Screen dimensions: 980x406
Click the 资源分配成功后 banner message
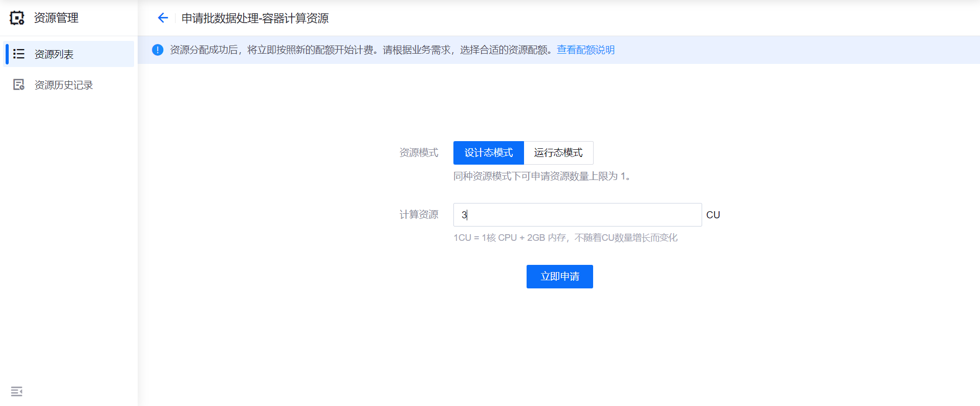coord(363,50)
